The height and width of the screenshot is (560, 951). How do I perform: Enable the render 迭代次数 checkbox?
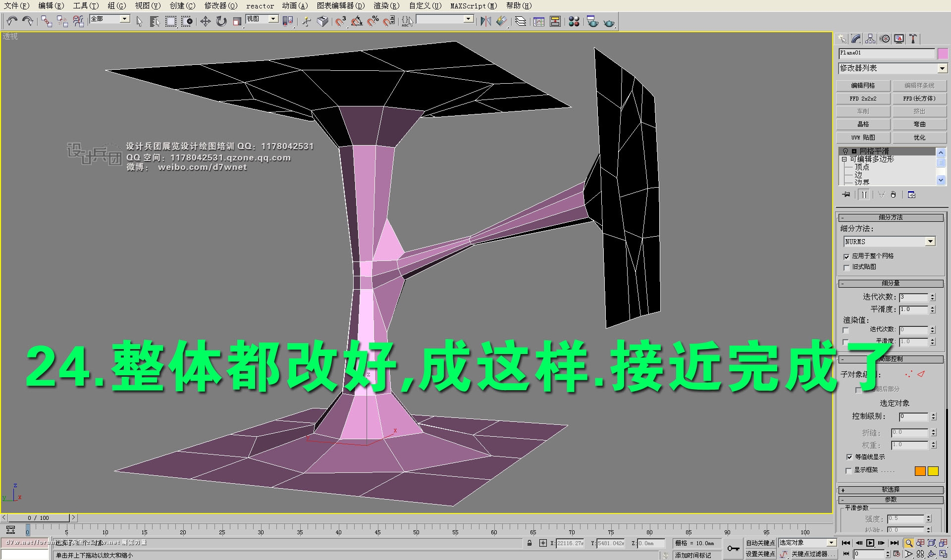pyautogui.click(x=846, y=330)
